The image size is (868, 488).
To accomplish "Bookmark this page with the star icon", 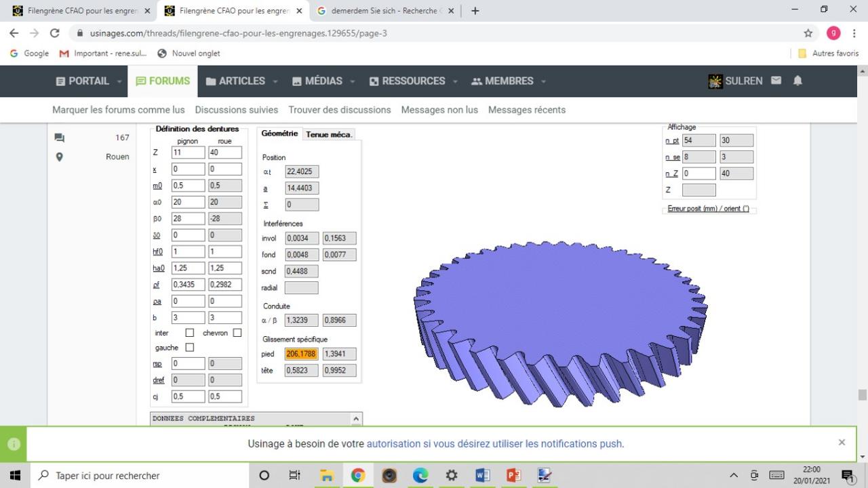I will pyautogui.click(x=808, y=33).
